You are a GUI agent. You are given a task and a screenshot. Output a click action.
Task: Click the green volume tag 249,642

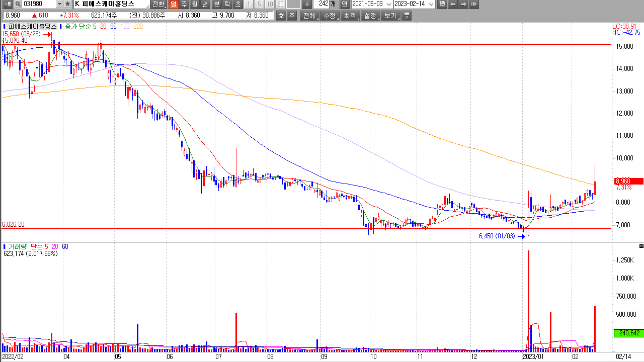628,333
